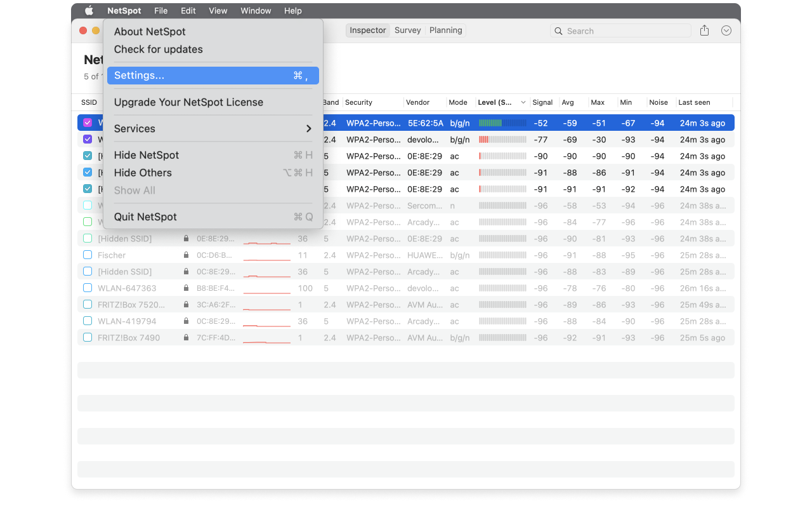Image resolution: width=812 pixels, height=508 pixels.
Task: Click 25m 5s ago last seen cell
Action: click(702, 338)
